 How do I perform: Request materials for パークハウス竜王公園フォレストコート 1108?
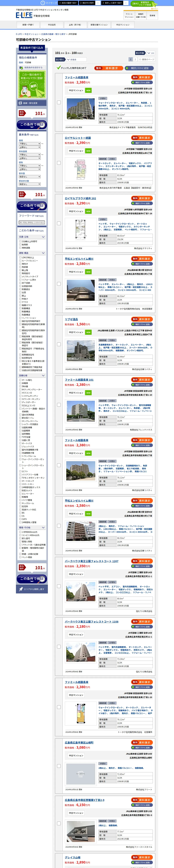[x=142, y=622]
